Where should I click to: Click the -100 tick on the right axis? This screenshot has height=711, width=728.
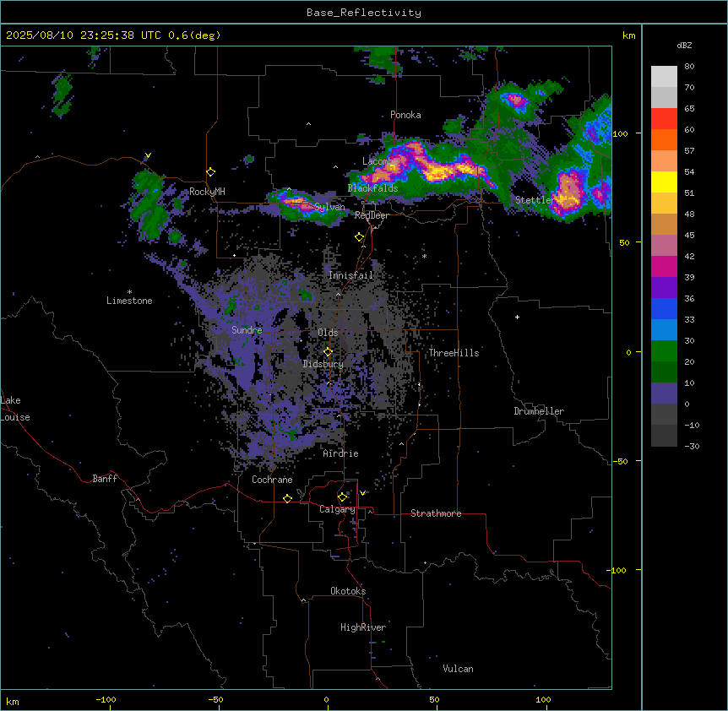tap(617, 570)
